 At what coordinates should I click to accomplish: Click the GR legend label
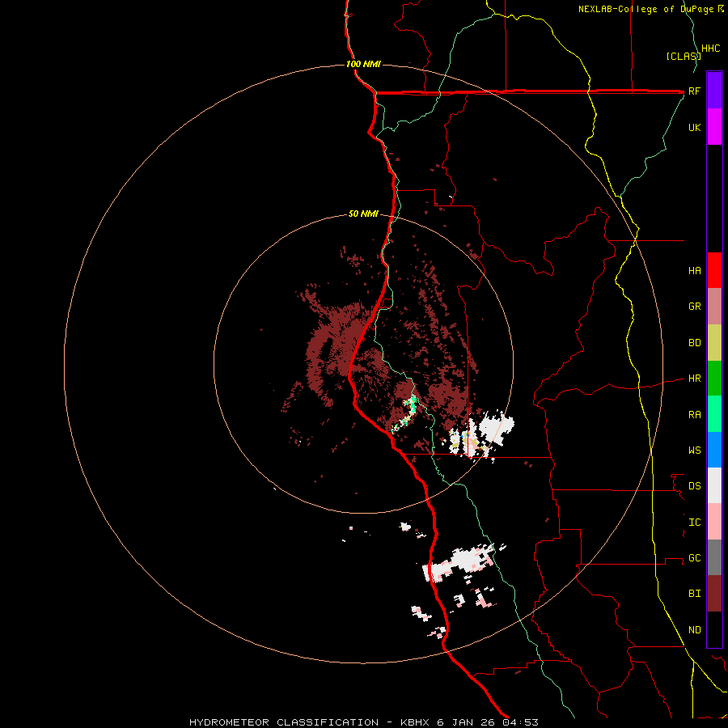[694, 307]
